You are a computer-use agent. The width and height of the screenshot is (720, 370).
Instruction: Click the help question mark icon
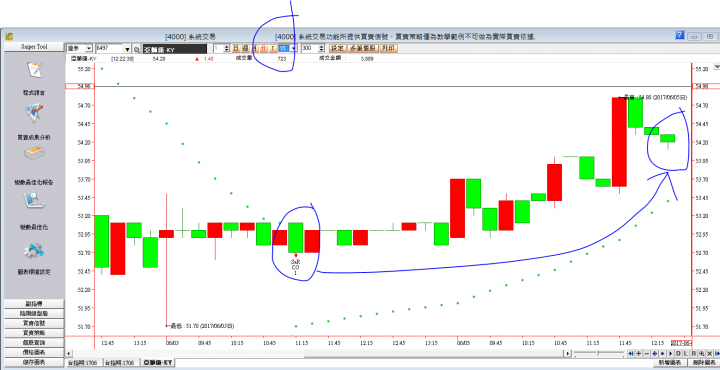click(x=680, y=35)
